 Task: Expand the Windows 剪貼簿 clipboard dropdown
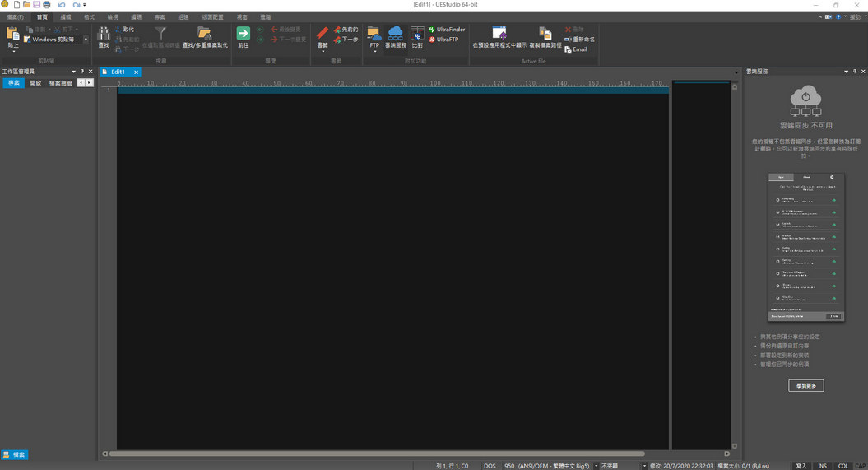point(86,40)
